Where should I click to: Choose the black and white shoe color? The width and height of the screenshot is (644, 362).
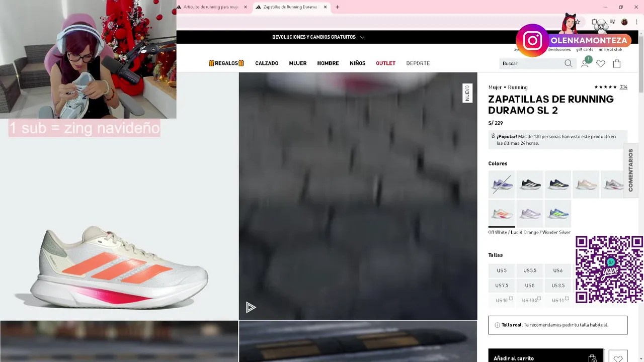530,184
